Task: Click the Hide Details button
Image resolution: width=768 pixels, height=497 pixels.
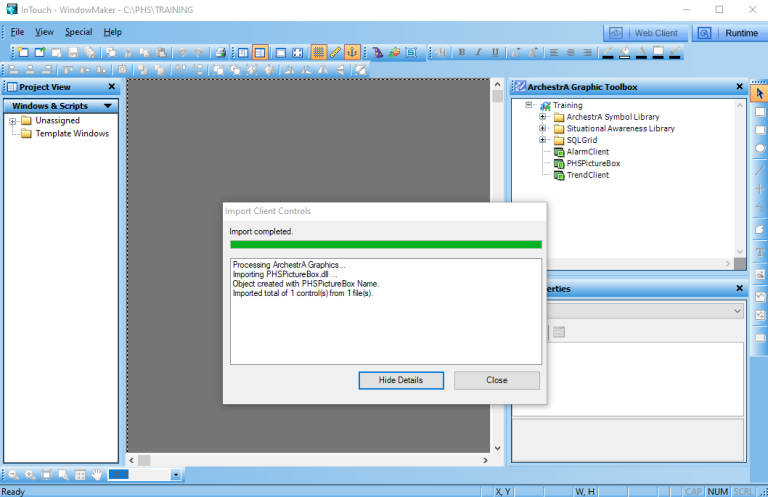Action: 400,380
